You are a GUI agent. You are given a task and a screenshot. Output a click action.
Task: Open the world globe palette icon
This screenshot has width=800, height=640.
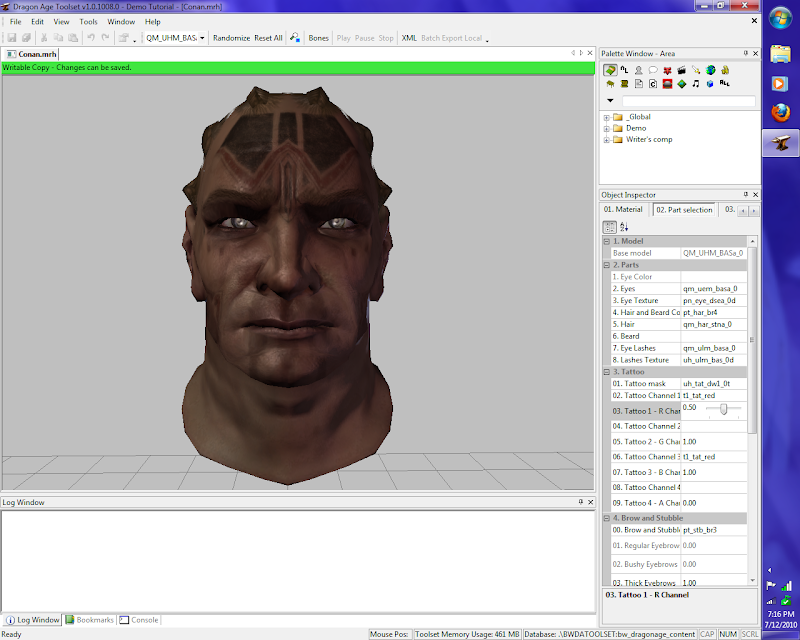710,70
